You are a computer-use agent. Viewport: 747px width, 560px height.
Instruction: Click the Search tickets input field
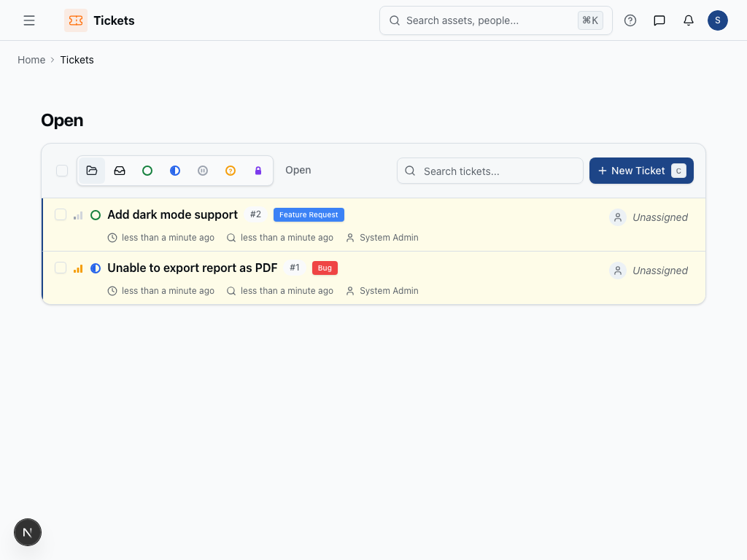click(496, 171)
